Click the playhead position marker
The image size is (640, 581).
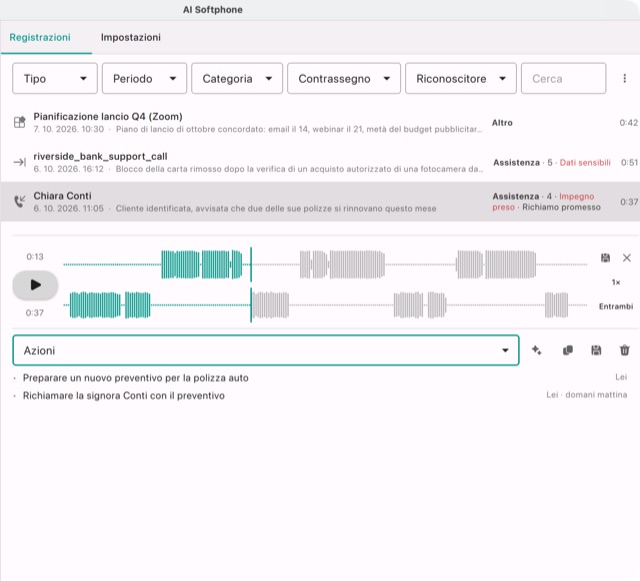point(251,285)
